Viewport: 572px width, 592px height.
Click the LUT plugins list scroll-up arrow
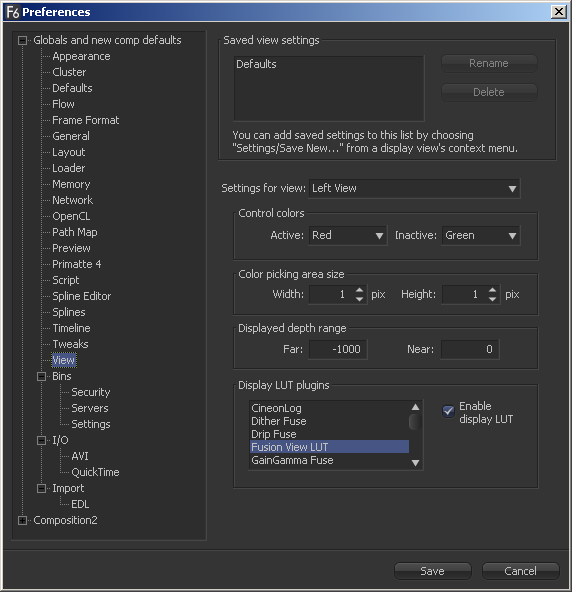pos(415,407)
